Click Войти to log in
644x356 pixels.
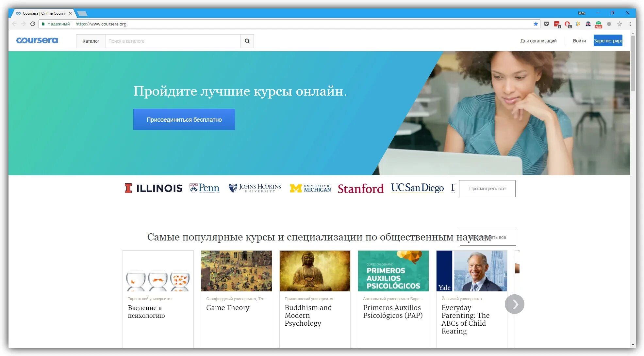579,41
